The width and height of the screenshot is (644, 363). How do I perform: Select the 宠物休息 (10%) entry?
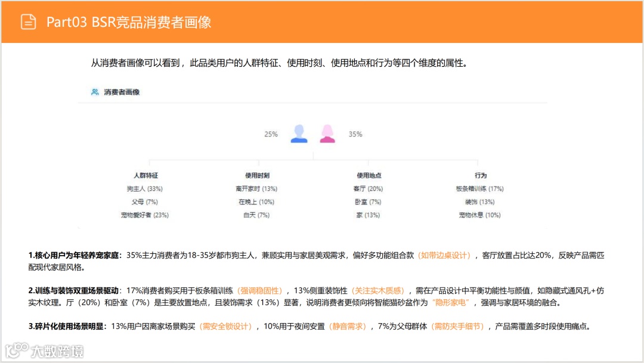479,215
